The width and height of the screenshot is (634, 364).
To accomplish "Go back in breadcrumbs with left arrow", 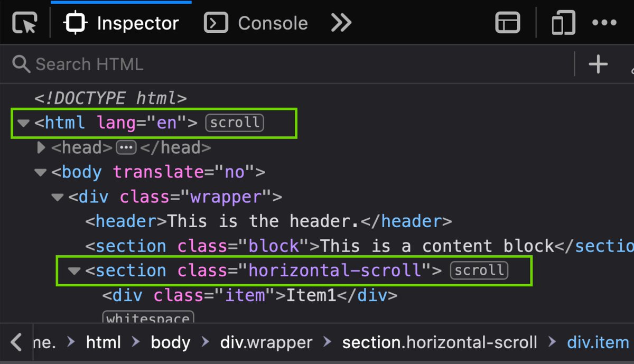I will coord(16,342).
